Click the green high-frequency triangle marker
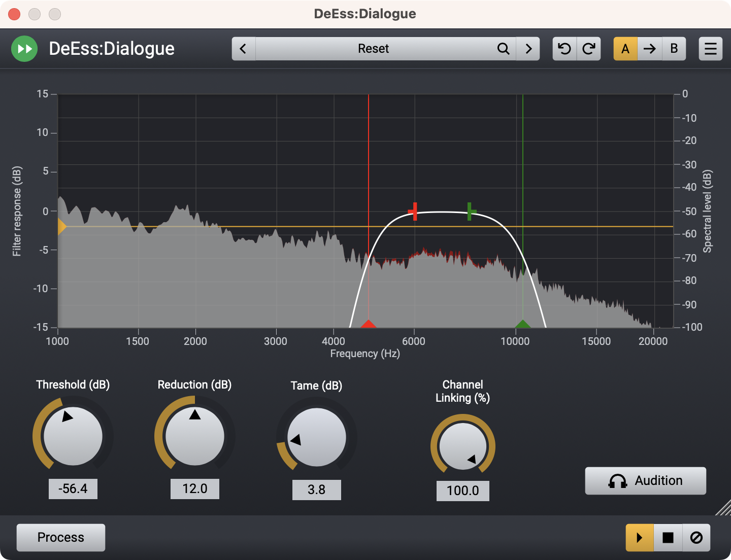 coord(523,324)
